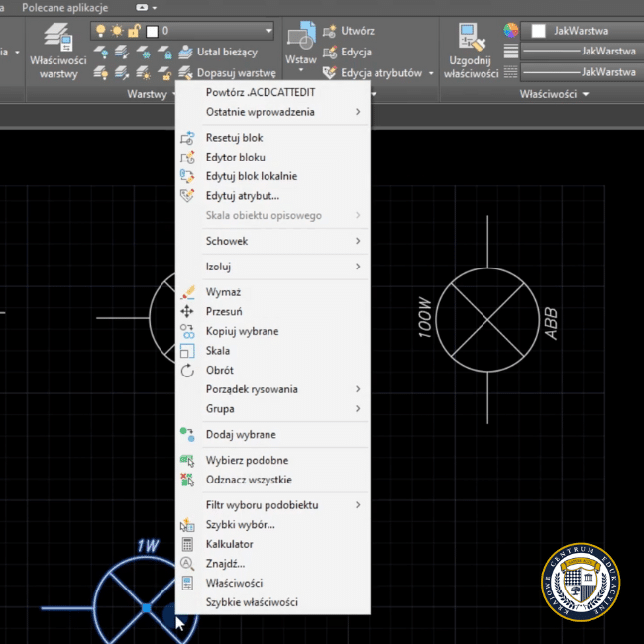644x644 pixels.
Task: Click the Isolate layers icon
Action: pyautogui.click(x=122, y=53)
